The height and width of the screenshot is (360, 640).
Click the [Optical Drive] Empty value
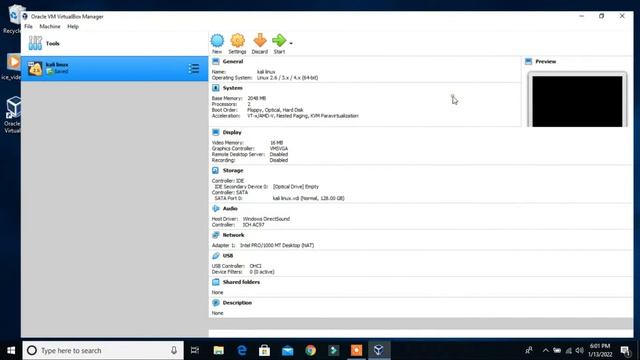click(x=296, y=187)
